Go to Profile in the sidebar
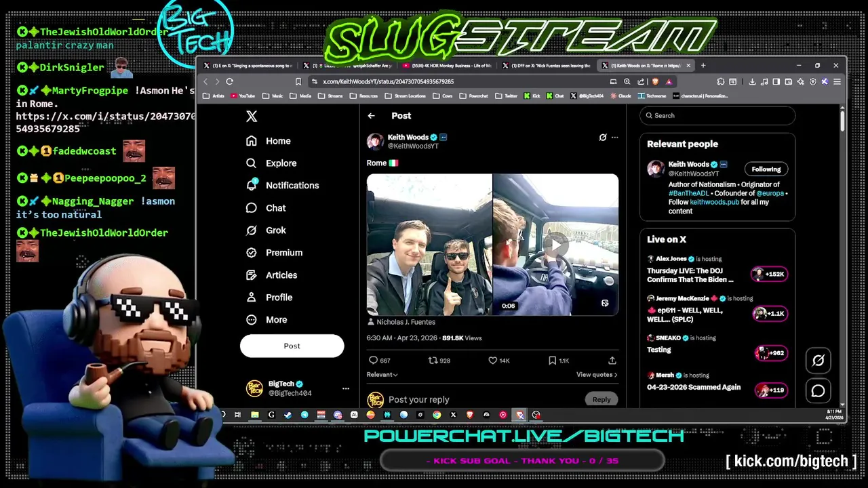 tap(269, 298)
